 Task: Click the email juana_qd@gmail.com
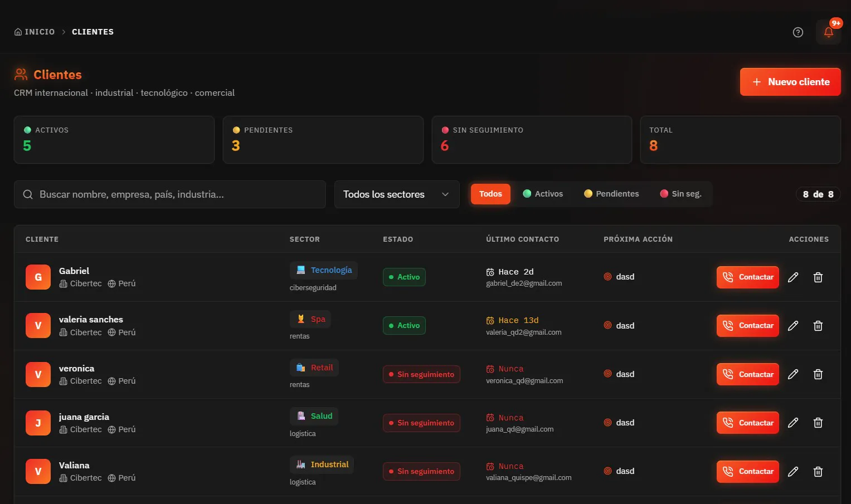520,429
